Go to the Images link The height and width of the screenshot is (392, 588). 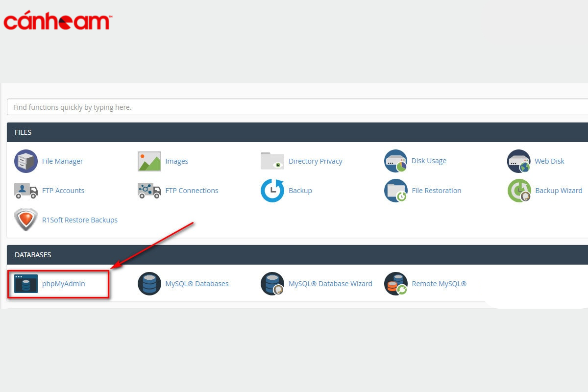coord(177,161)
